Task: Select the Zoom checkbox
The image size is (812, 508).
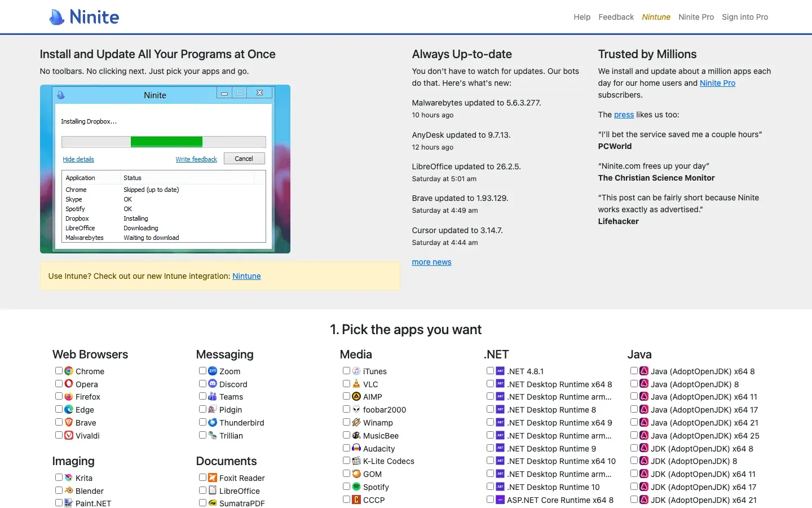Action: tap(202, 371)
